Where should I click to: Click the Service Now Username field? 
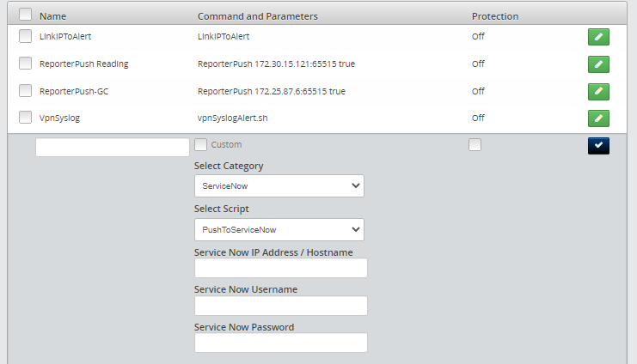coord(280,306)
